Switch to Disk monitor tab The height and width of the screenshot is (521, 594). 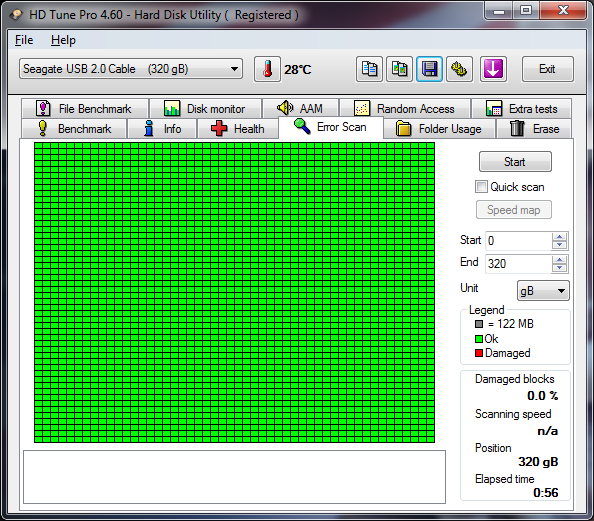pyautogui.click(x=205, y=109)
